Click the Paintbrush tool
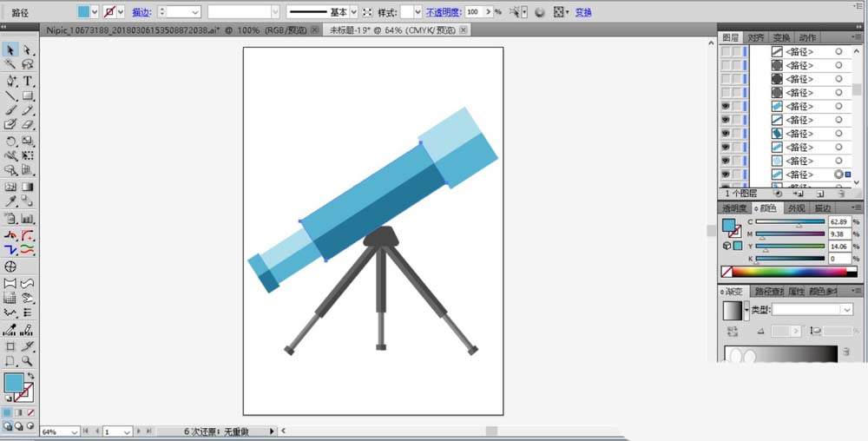This screenshot has width=868, height=441. point(10,111)
